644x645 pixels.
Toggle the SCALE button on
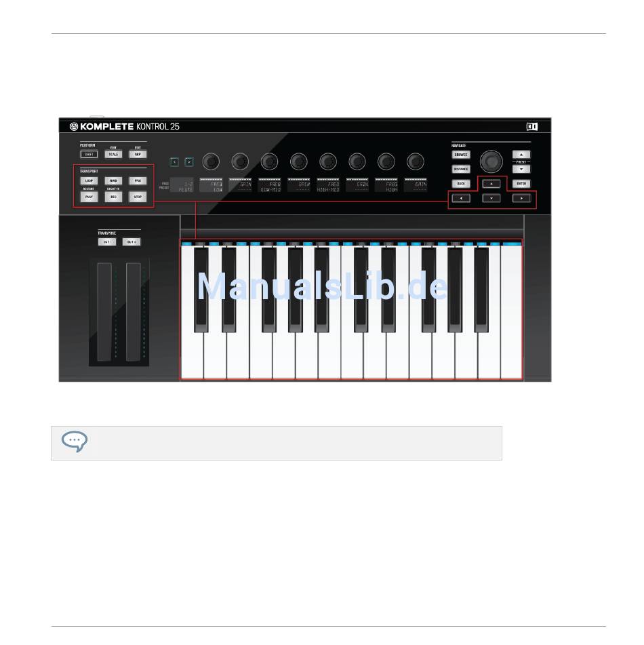click(113, 154)
